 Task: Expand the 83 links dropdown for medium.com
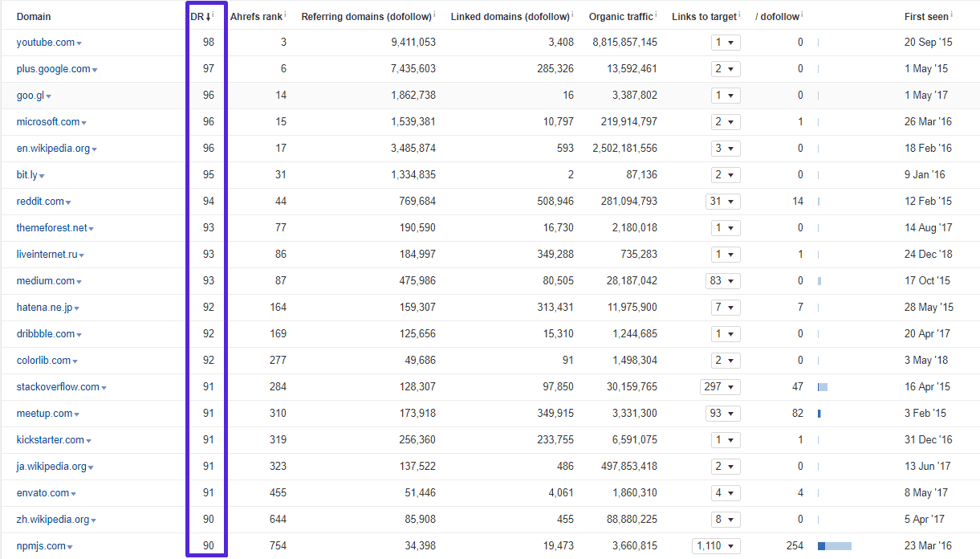tap(722, 281)
